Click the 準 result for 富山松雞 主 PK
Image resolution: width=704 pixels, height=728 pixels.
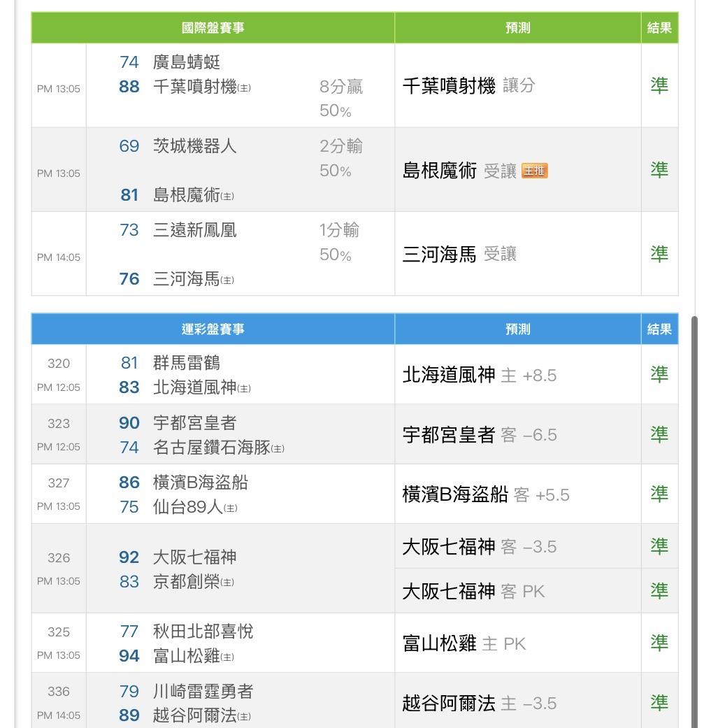(659, 643)
